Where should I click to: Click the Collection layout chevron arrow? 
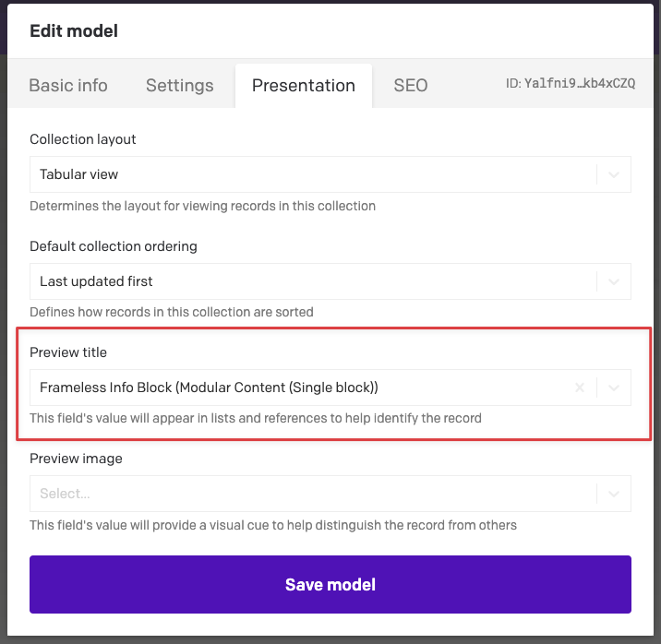click(614, 174)
